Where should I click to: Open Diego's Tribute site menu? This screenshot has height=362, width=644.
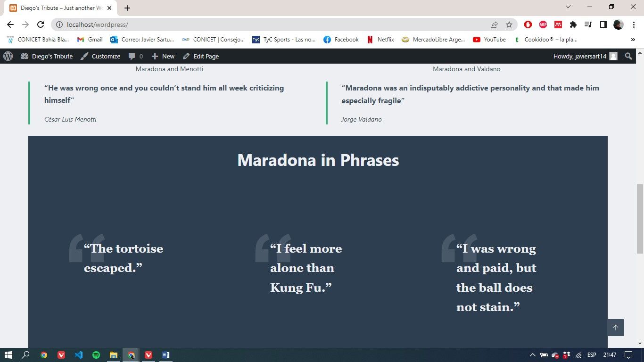[x=47, y=56]
